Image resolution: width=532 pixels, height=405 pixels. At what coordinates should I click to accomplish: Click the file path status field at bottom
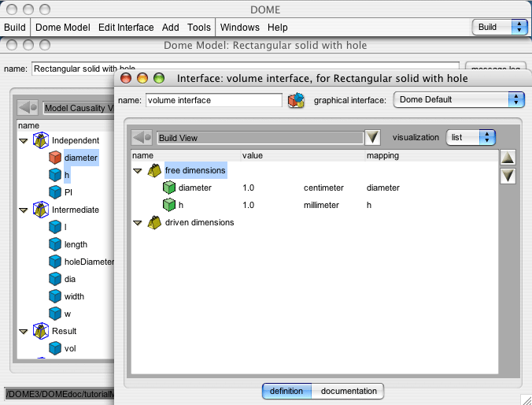point(60,394)
